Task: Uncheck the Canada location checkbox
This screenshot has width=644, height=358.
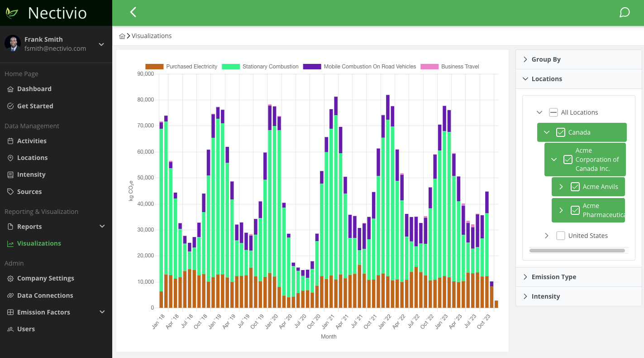Action: coord(561,132)
